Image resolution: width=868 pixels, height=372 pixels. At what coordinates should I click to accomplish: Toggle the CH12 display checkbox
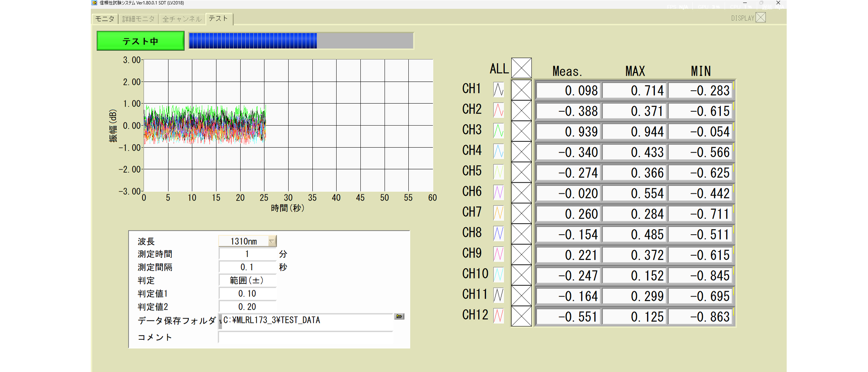point(521,316)
